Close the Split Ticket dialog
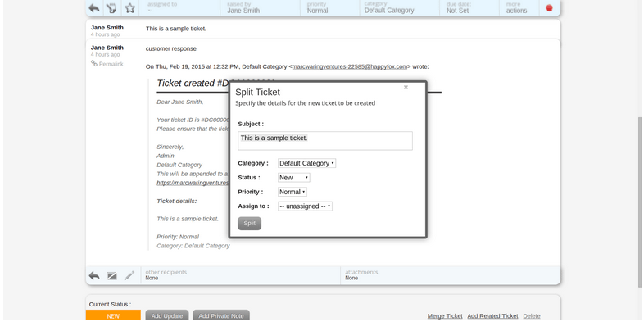 pos(406,88)
